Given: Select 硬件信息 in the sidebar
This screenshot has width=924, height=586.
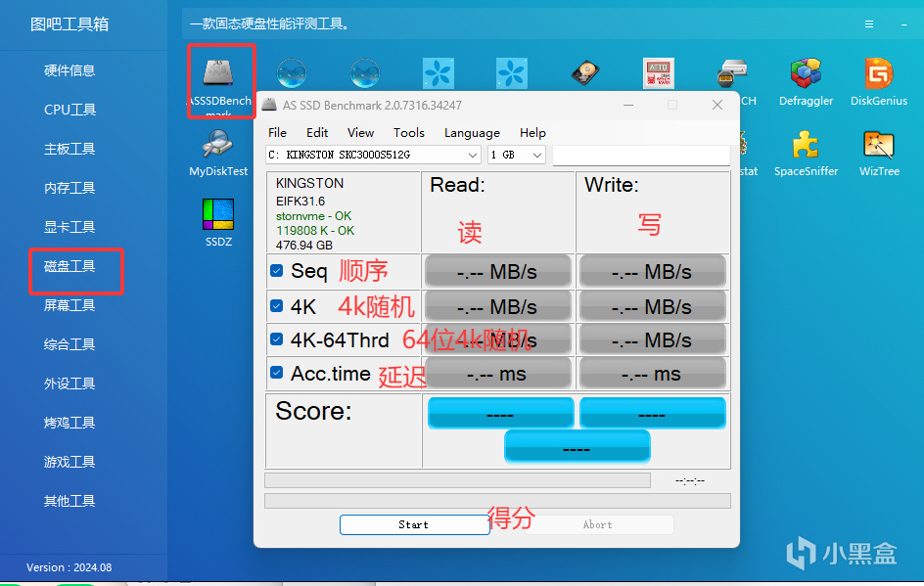Looking at the screenshot, I should pyautogui.click(x=69, y=70).
